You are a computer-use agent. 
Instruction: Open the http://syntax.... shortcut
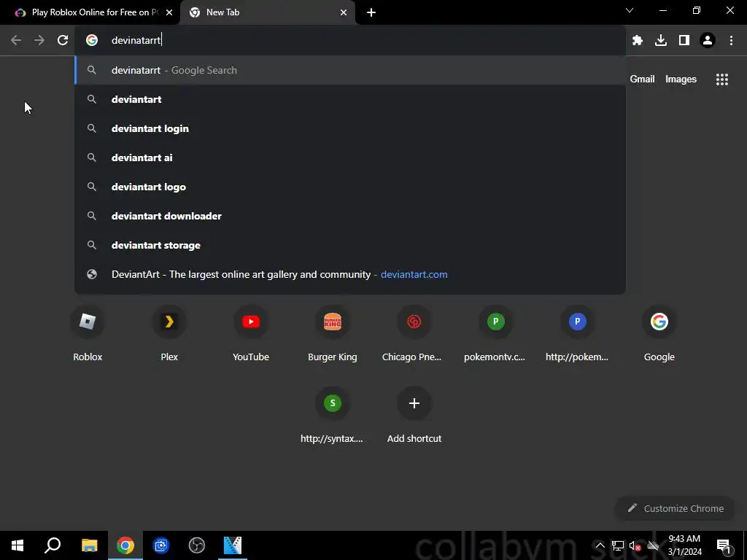(x=333, y=416)
